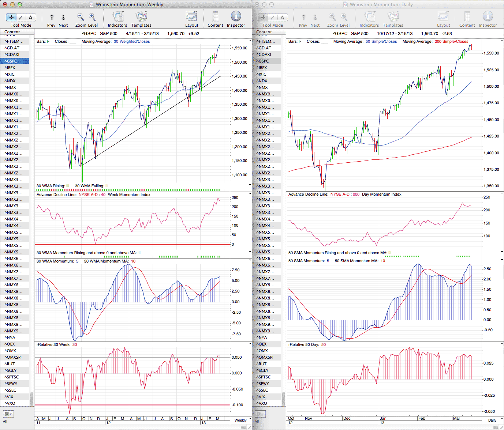Click 30 WMA Rising green color swatch
The image size is (504, 430).
pos(68,186)
